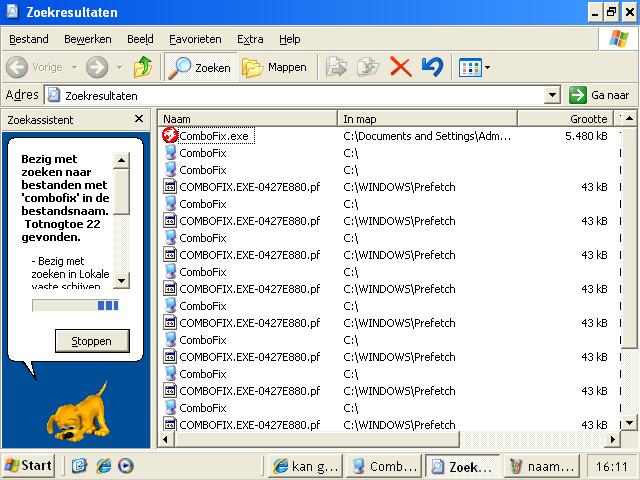Open the Bestand menu
This screenshot has width=640, height=480.
pos(29,39)
